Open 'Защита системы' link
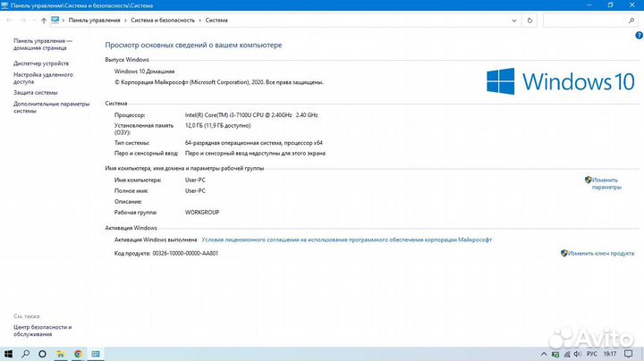This screenshot has width=644, height=361. tap(35, 93)
